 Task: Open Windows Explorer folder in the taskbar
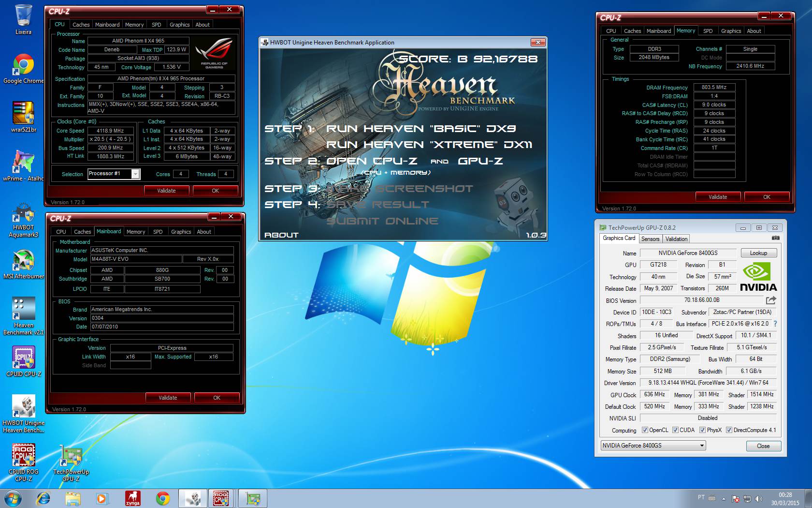click(73, 498)
